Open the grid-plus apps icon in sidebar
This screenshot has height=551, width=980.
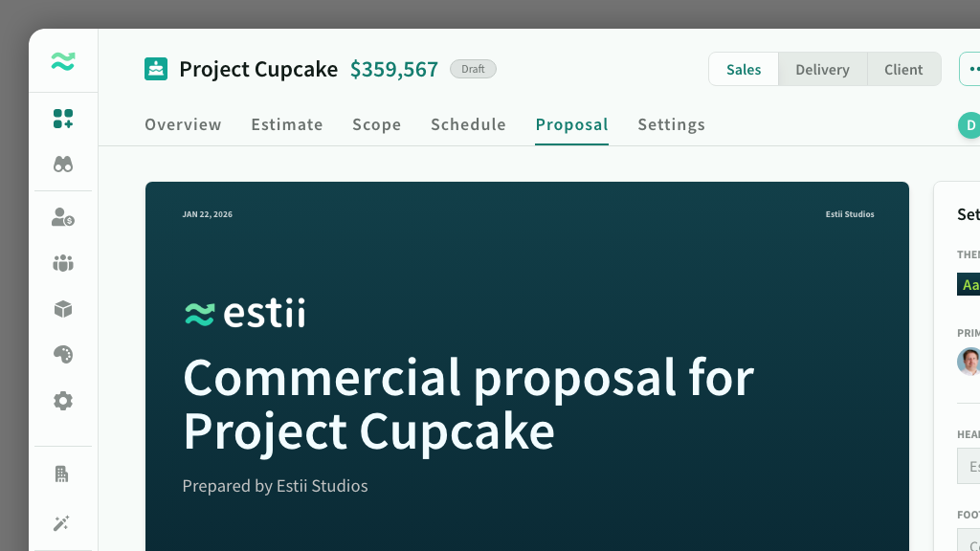[63, 119]
